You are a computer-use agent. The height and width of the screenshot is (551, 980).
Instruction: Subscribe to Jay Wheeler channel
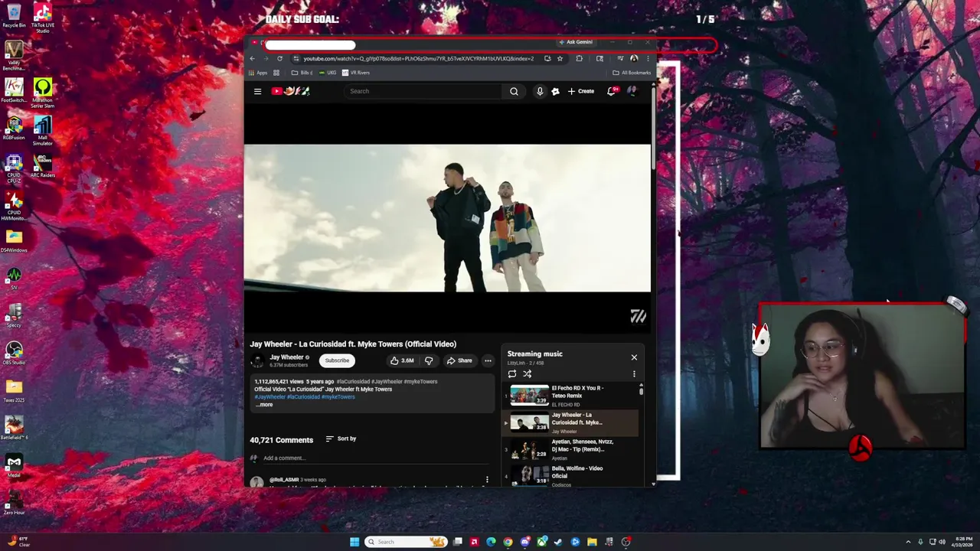click(337, 360)
